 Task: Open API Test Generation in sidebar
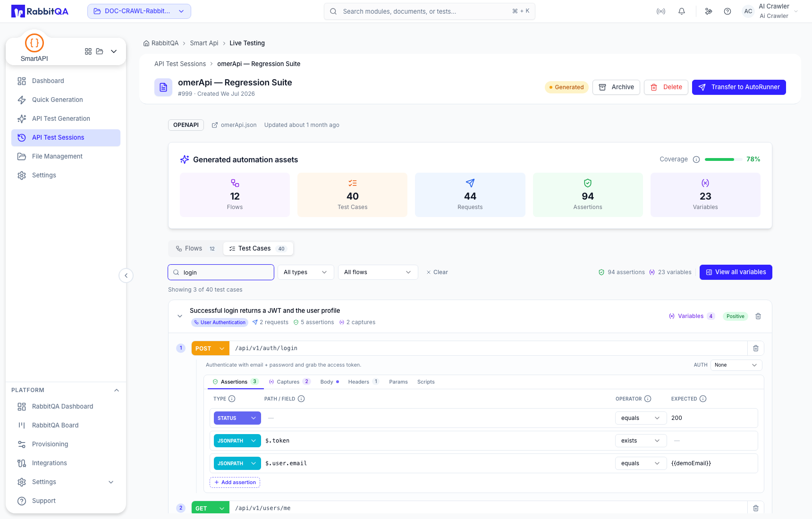pyautogui.click(x=66, y=119)
